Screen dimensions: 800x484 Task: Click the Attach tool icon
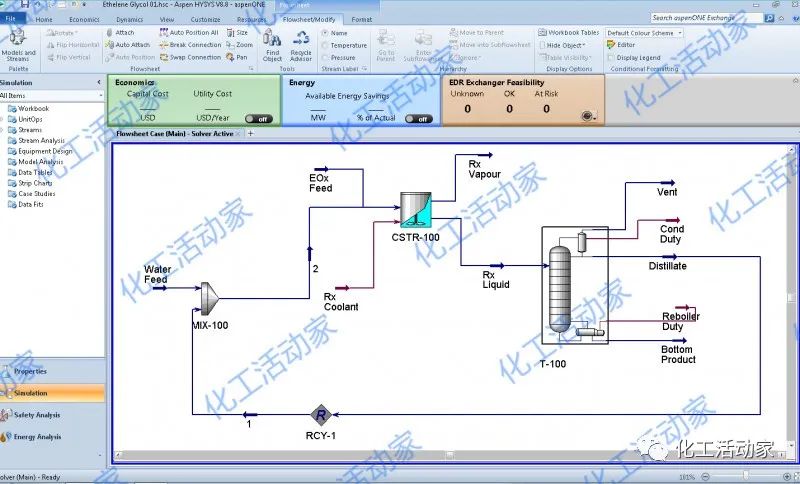click(109, 33)
